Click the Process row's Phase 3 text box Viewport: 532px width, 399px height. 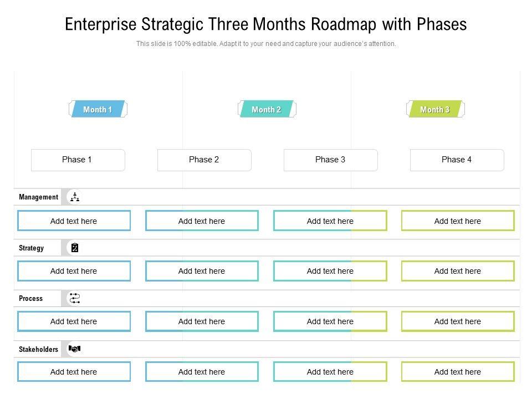click(330, 321)
